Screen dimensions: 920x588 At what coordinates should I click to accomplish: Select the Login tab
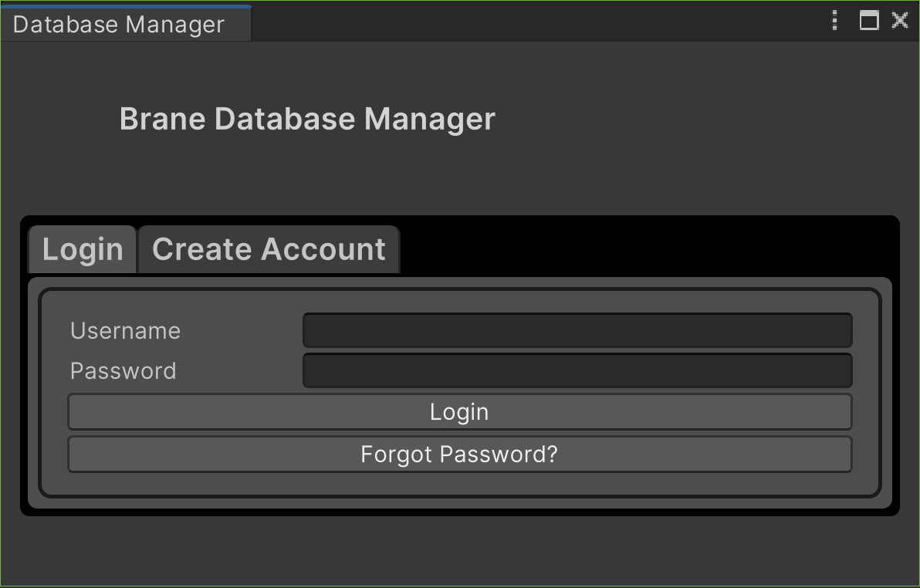click(82, 248)
